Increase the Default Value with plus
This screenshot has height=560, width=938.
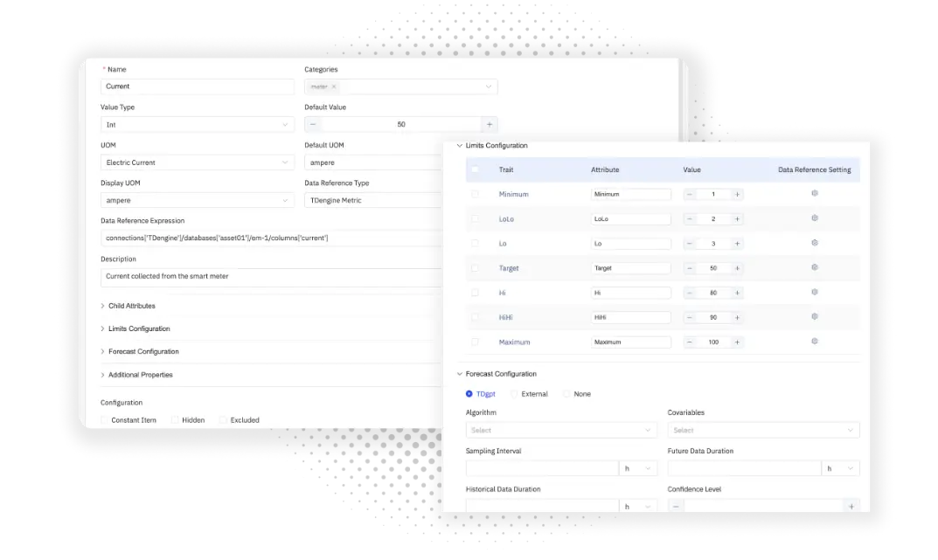tap(490, 124)
